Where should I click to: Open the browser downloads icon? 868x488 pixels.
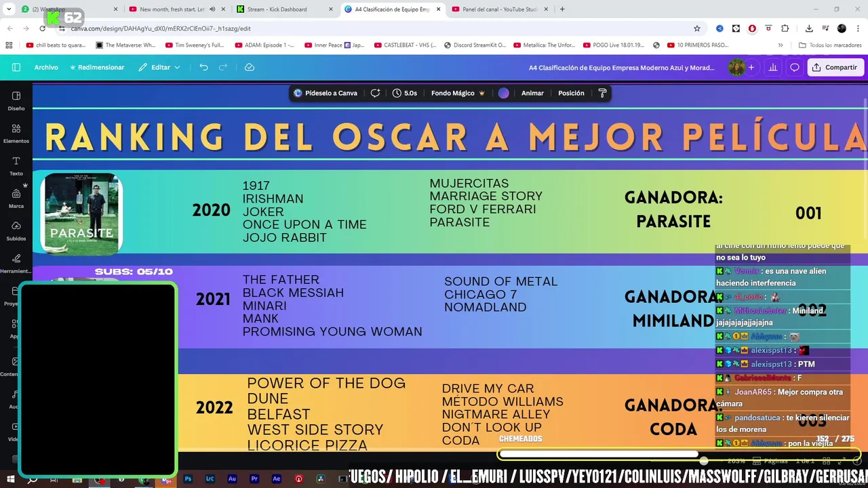coord(809,28)
